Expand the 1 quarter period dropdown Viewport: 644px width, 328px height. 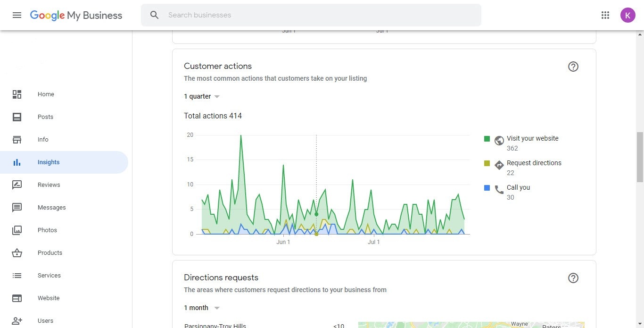202,96
